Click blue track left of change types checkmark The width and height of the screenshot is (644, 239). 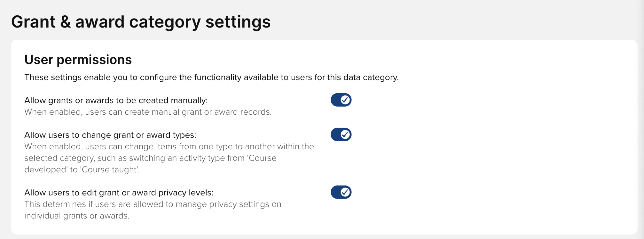pyautogui.click(x=335, y=135)
